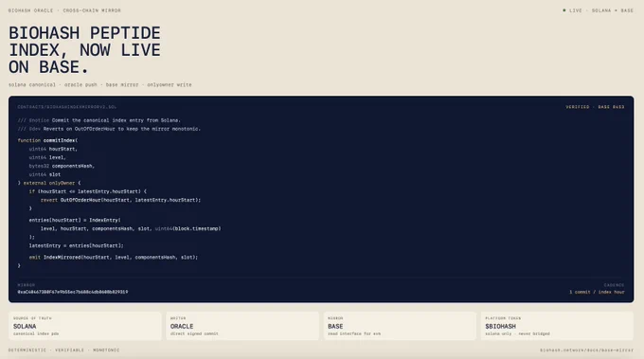Open the ORACLE writer card
Image resolution: width=644 pixels, height=359 pixels.
click(x=242, y=326)
